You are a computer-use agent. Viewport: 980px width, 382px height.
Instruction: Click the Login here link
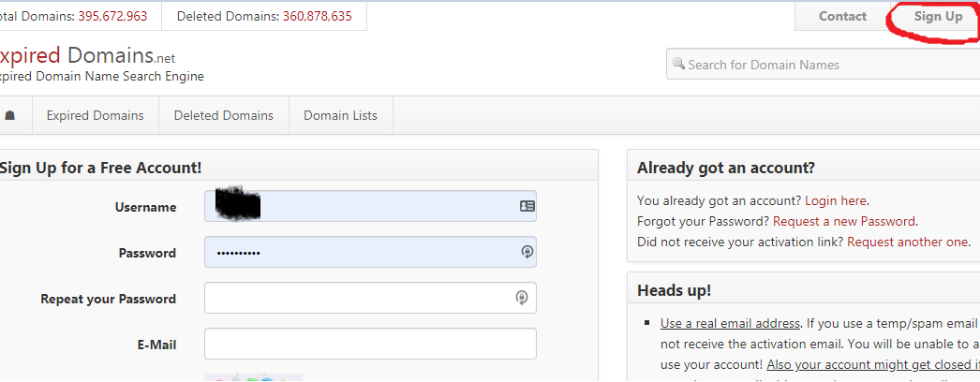836,201
